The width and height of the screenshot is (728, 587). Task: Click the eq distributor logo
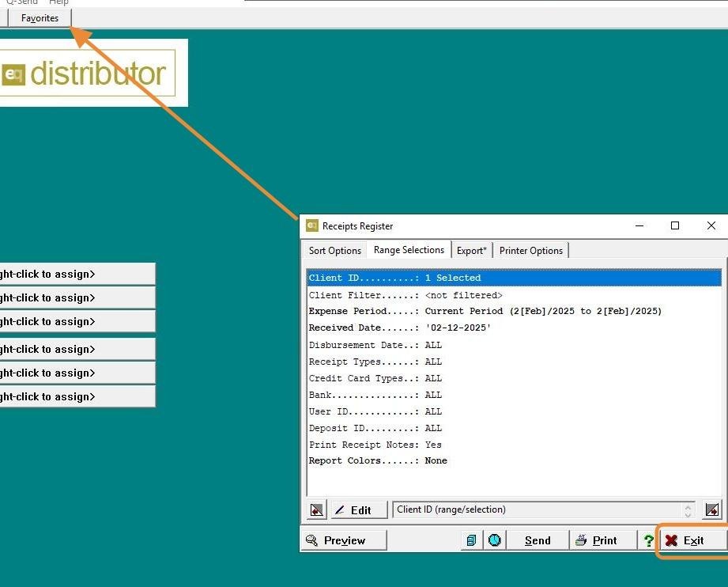tap(87, 73)
